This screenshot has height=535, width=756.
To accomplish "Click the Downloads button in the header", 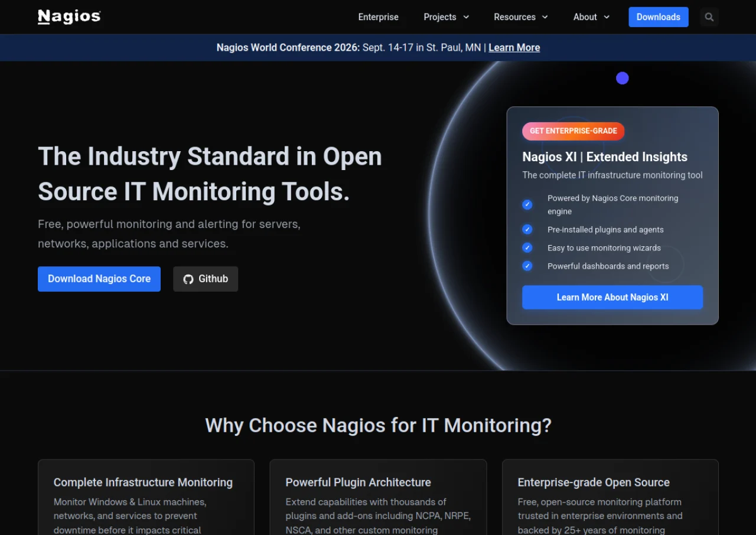I will [659, 17].
